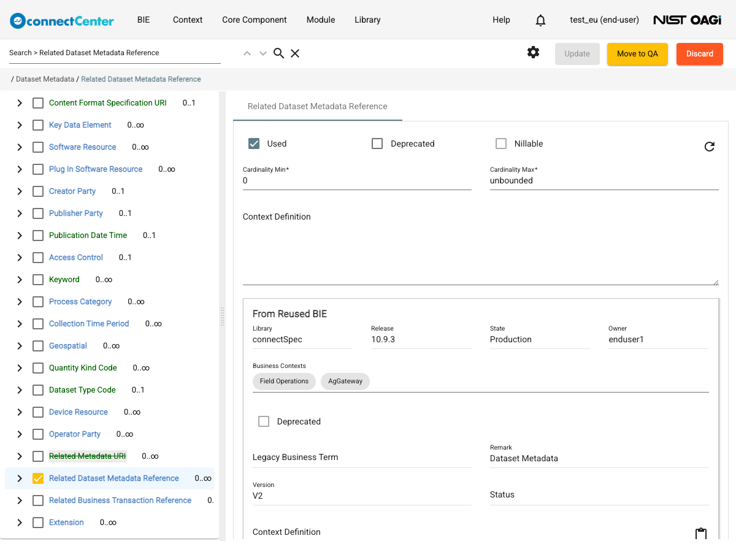The height and width of the screenshot is (560, 736).
Task: Expand the Content Format Specification URI node
Action: 20,103
